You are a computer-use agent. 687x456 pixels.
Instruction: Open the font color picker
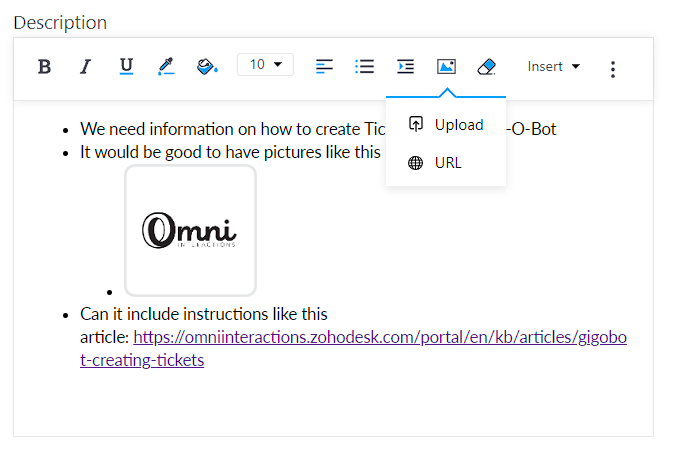click(166, 67)
